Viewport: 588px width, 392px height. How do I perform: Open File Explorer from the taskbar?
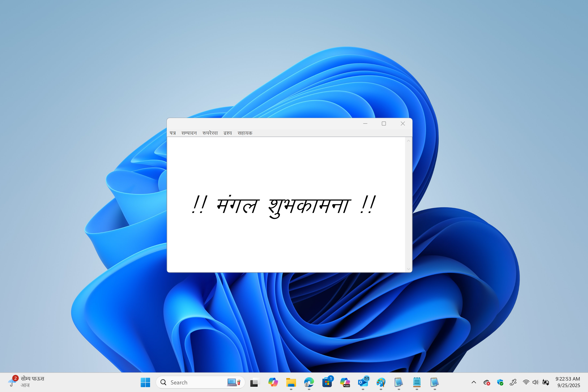tap(291, 382)
